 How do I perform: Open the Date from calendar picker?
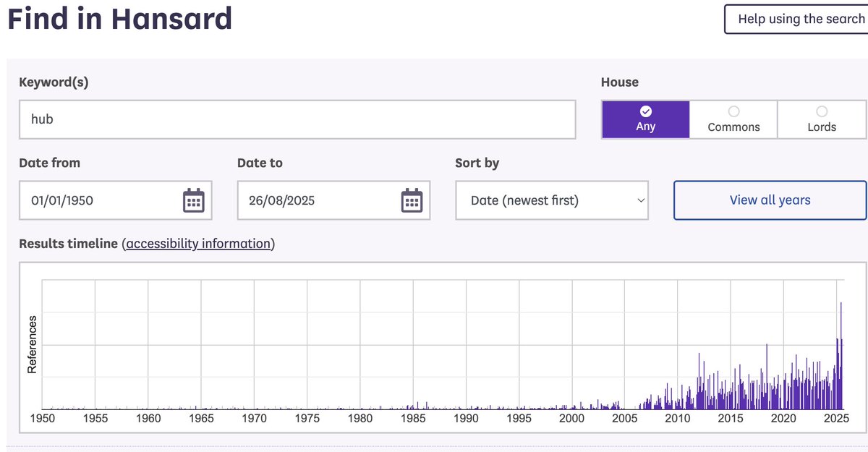pyautogui.click(x=193, y=200)
